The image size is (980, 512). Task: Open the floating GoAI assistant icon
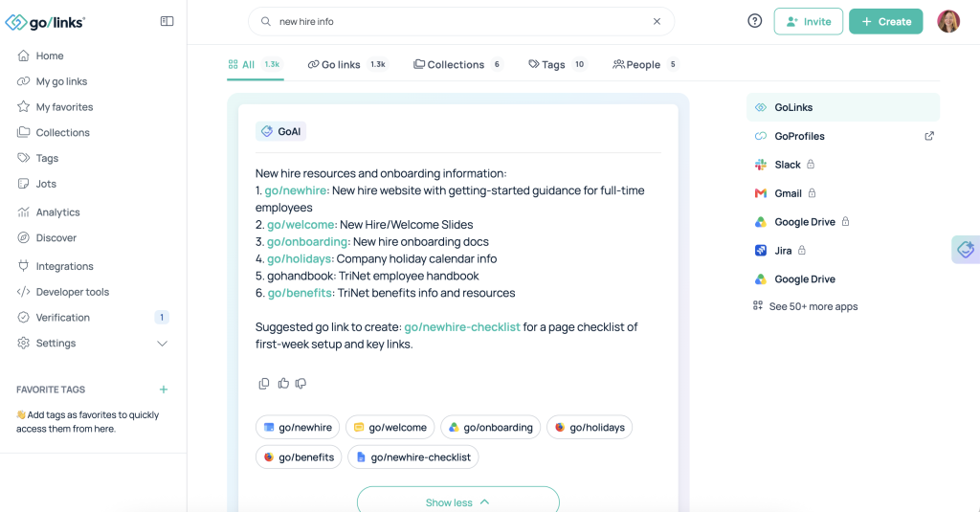coord(966,250)
